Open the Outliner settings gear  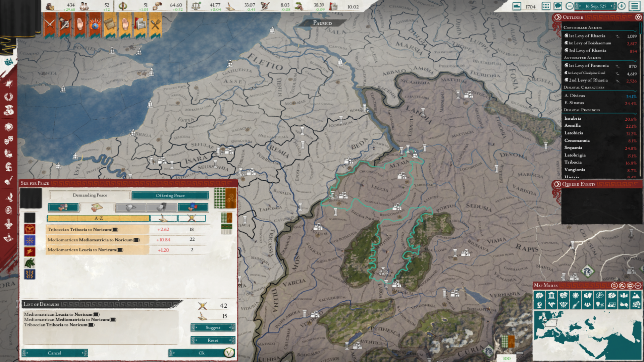pos(638,17)
